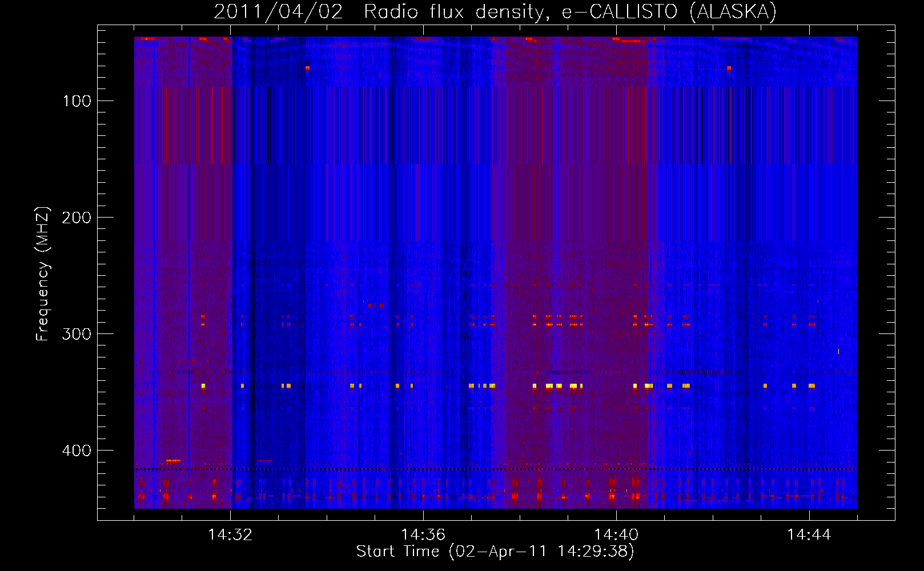The width and height of the screenshot is (924, 571).
Task: Click the 200 frequency tick label
Action: (77, 218)
